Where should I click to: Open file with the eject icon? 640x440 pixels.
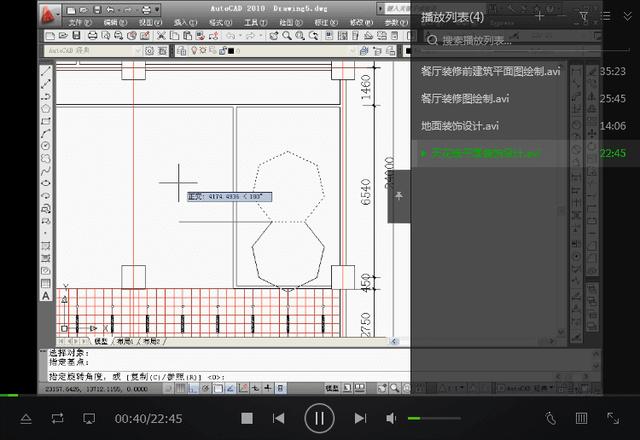(26, 418)
